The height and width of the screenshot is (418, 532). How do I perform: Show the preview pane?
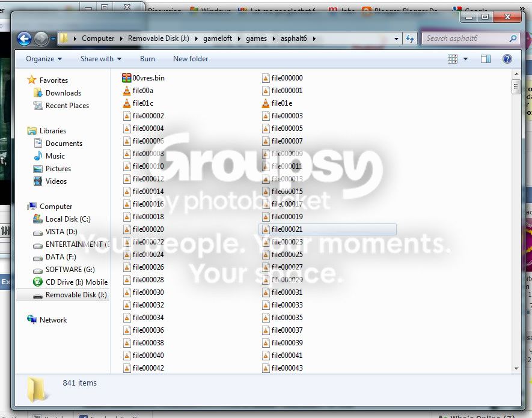[x=486, y=59]
